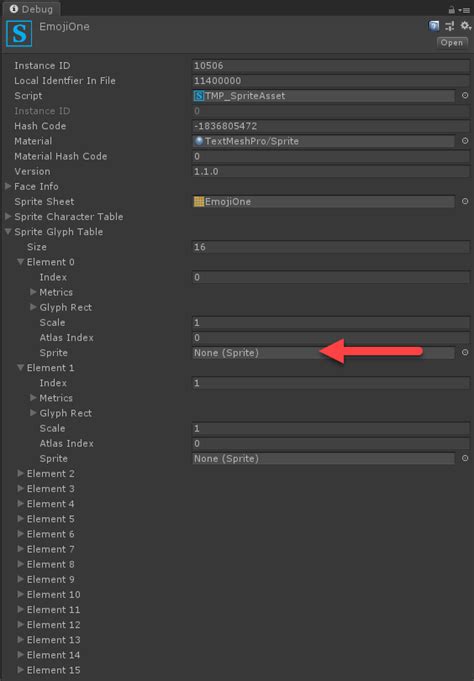Select the Debug tab

31,9
